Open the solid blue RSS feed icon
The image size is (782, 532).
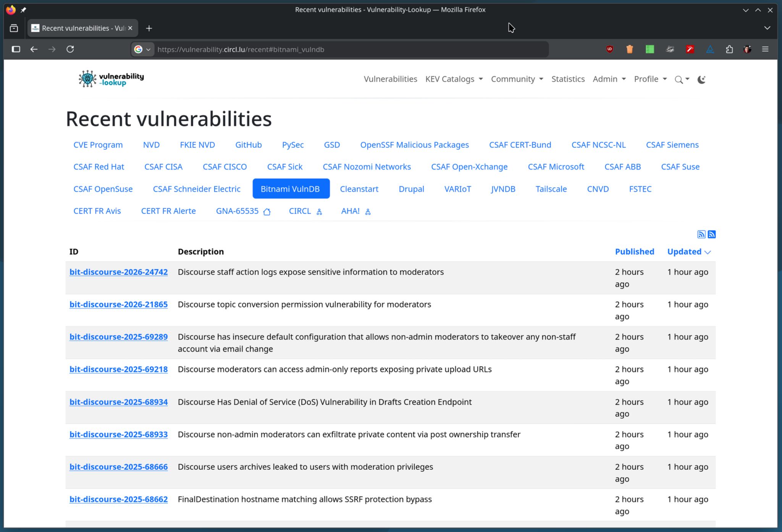click(x=712, y=234)
